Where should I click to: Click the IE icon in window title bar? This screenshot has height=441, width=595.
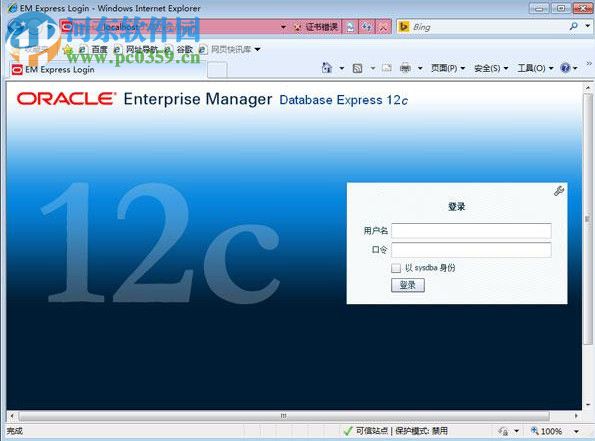click(x=13, y=8)
